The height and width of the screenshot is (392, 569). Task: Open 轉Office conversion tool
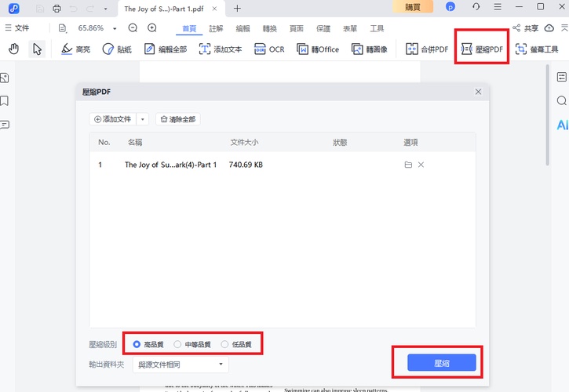pyautogui.click(x=318, y=49)
